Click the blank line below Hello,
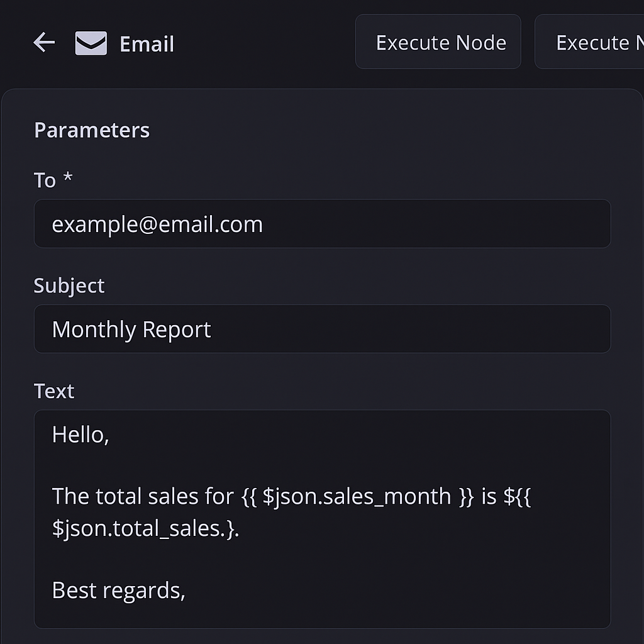 coord(322,465)
